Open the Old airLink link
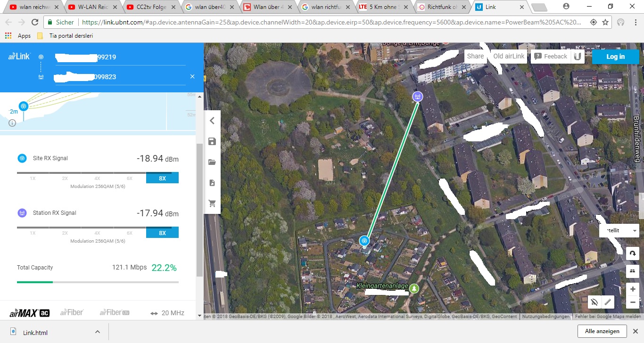This screenshot has width=644, height=343. tap(509, 56)
